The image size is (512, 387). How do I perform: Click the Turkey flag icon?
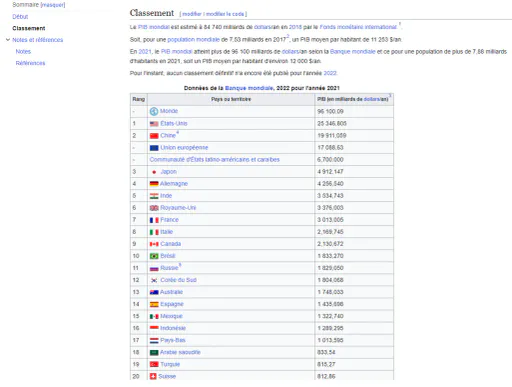point(154,364)
